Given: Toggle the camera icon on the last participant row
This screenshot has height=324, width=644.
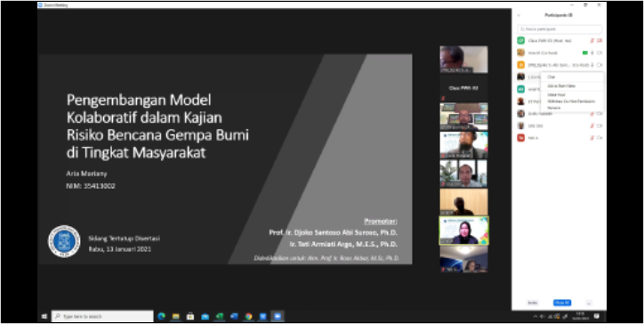Looking at the screenshot, I should point(600,138).
